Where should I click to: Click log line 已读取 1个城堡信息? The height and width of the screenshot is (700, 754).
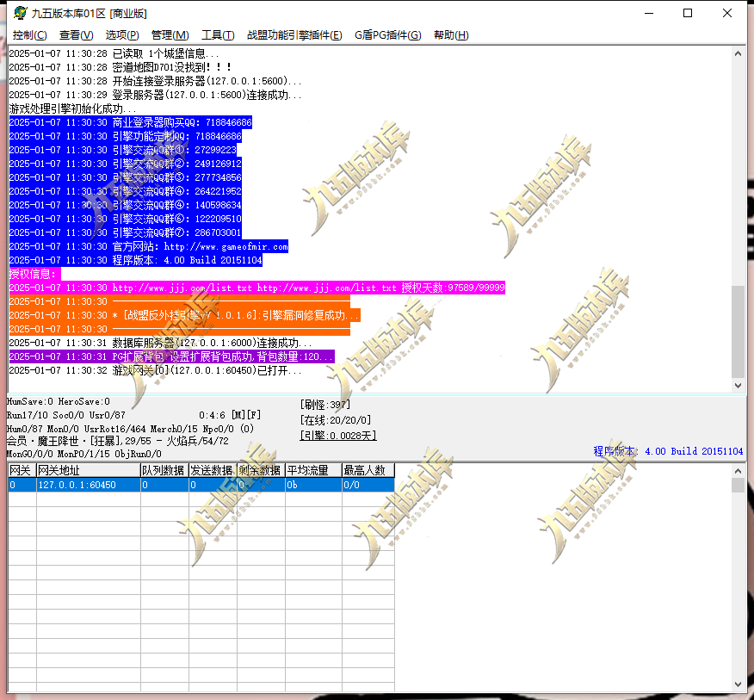(x=114, y=53)
